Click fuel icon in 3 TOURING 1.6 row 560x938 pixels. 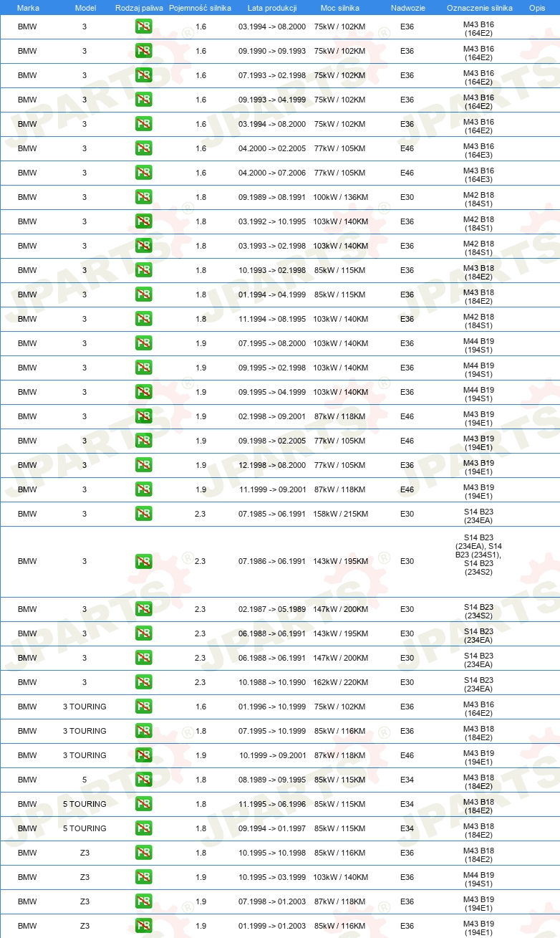click(143, 707)
